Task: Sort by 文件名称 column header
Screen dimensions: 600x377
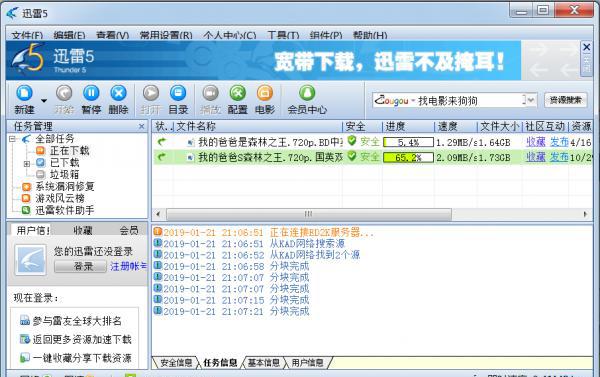Action: pyautogui.click(x=258, y=126)
